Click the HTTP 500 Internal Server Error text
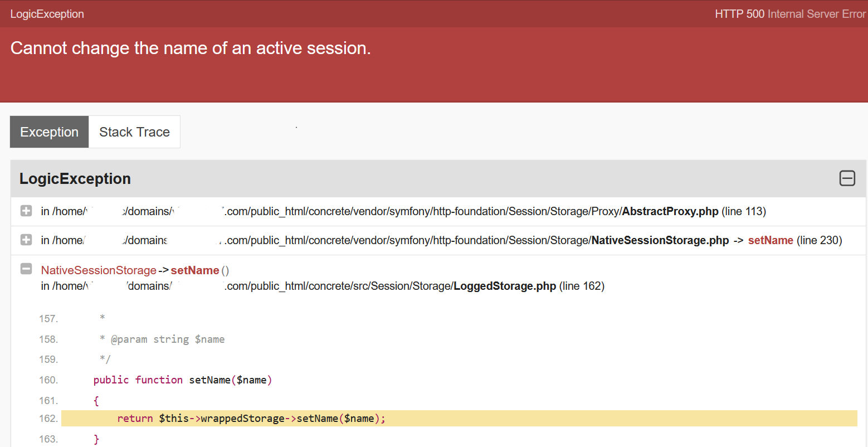This screenshot has height=447, width=868. click(791, 14)
